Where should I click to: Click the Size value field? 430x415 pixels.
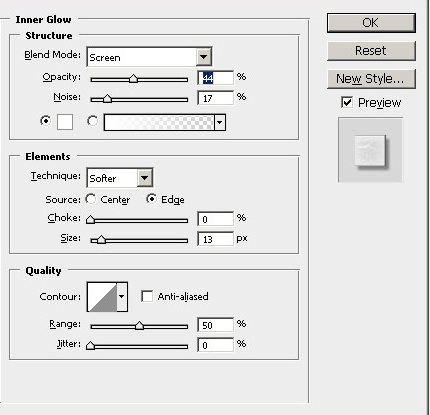click(x=215, y=239)
